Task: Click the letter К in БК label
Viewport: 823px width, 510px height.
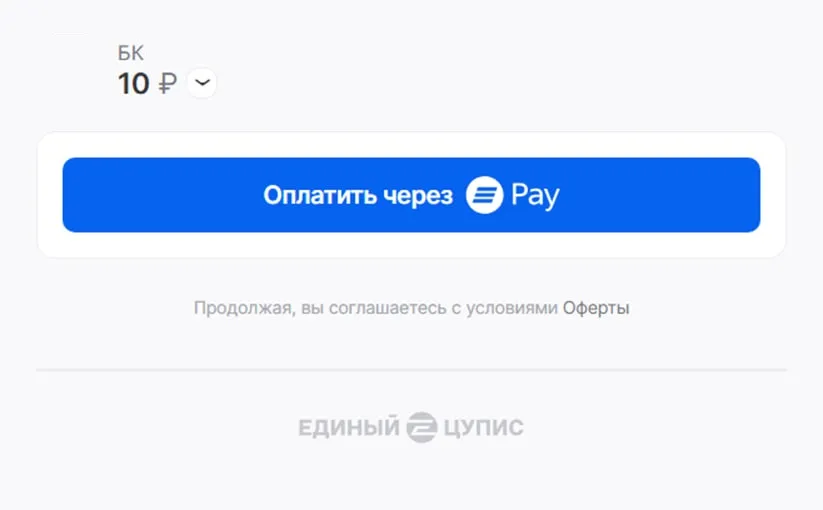Action: [137, 53]
